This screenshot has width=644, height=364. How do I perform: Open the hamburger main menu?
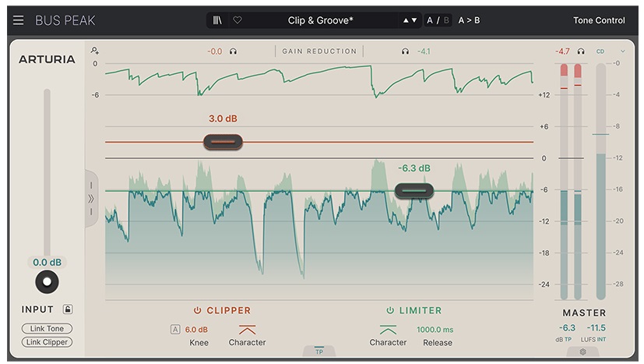pos(18,20)
